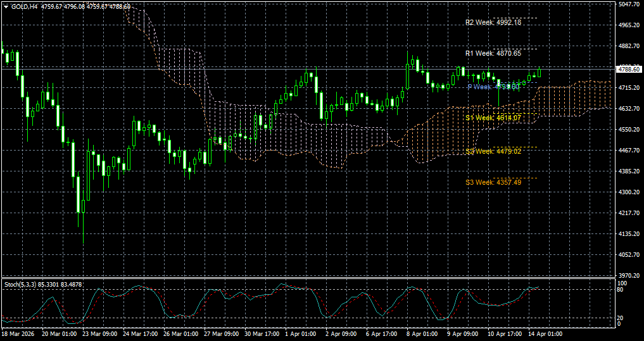Click 4550.20 on the price axis

[629, 130]
